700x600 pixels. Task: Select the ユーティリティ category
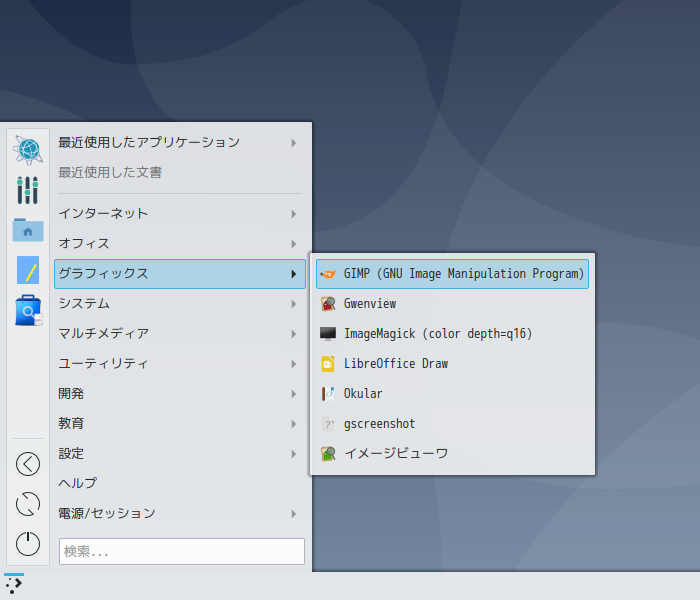(x=180, y=364)
